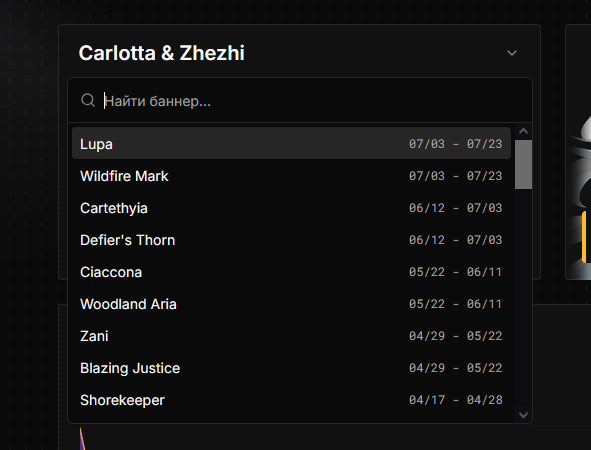This screenshot has height=450, width=591.
Task: Click the character artwork thumbnail at right
Action: click(x=579, y=152)
